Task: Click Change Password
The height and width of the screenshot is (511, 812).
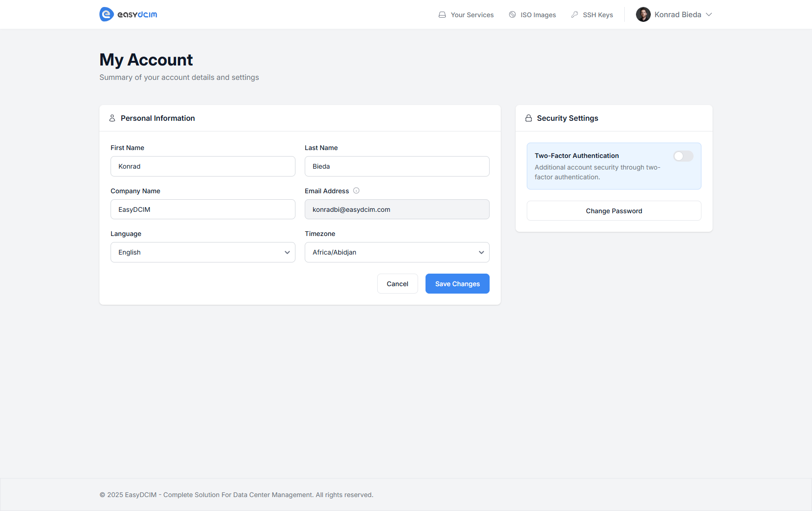Action: click(x=614, y=210)
